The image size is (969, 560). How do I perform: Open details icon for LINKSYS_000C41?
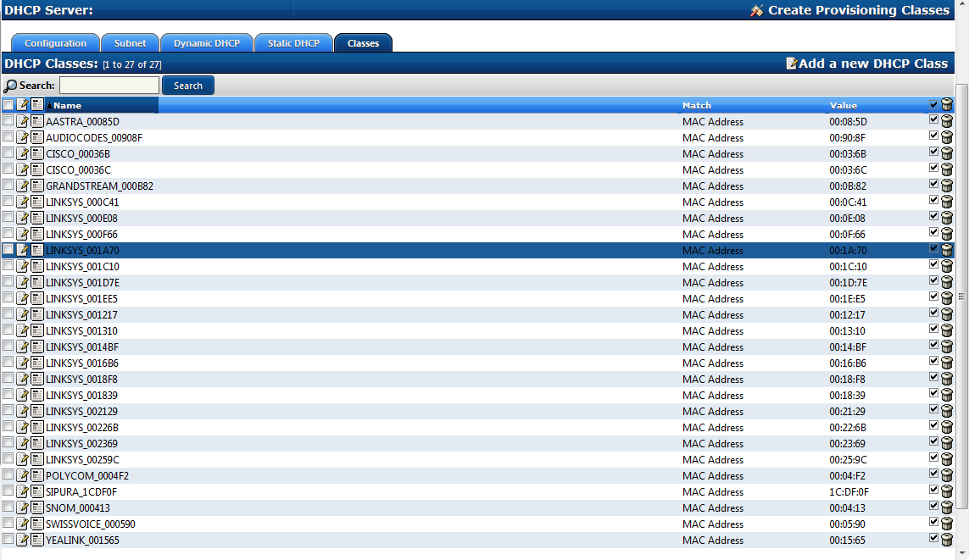(37, 202)
